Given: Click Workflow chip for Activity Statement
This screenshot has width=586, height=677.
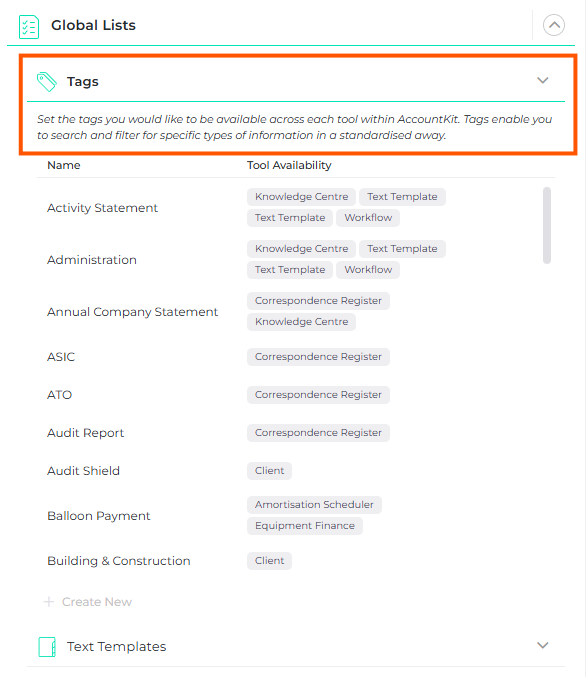Looking at the screenshot, I should 368,218.
